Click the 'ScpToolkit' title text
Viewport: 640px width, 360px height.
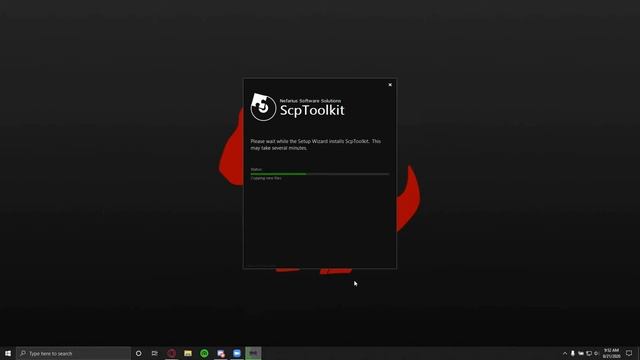click(312, 110)
